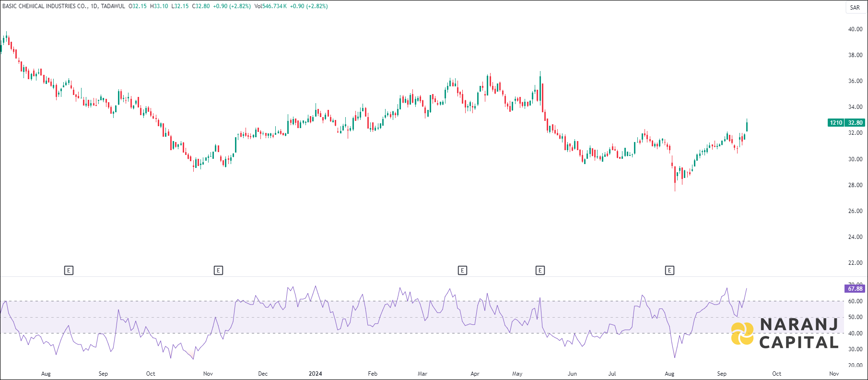Click the Jul label on time axis
Image resolution: width=868 pixels, height=380 pixels.
(x=612, y=374)
